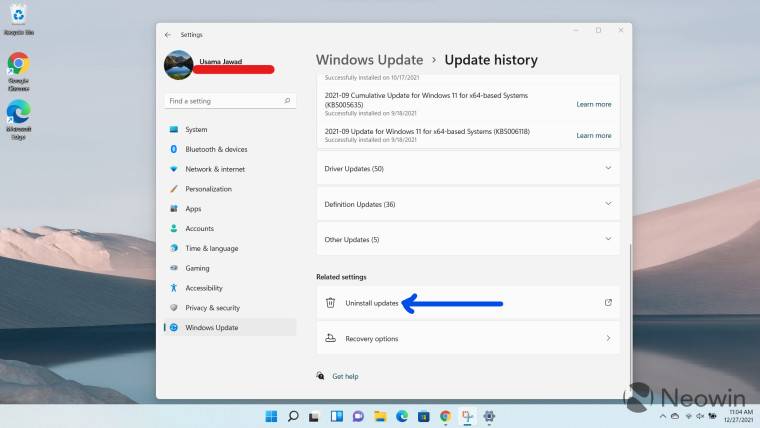Open Recycle Bin on desktop
This screenshot has height=428, width=760.
[x=18, y=14]
